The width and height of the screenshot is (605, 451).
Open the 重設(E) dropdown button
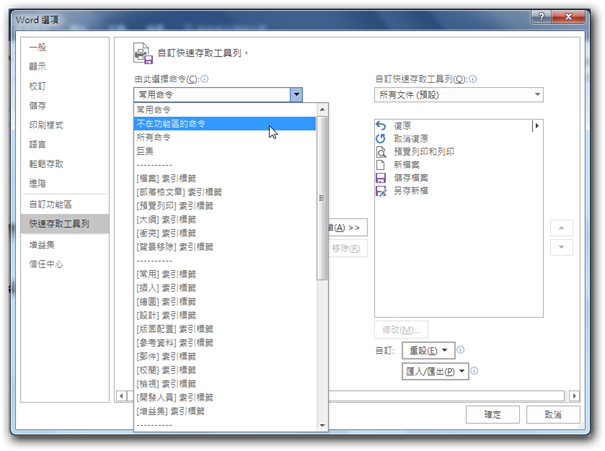tap(428, 350)
